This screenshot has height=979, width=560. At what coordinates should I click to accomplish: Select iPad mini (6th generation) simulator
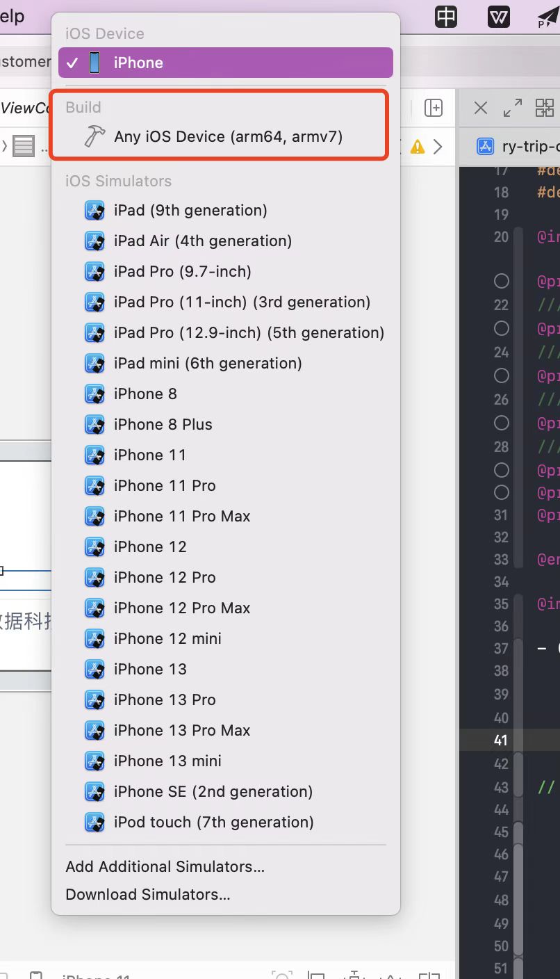pyautogui.click(x=226, y=363)
